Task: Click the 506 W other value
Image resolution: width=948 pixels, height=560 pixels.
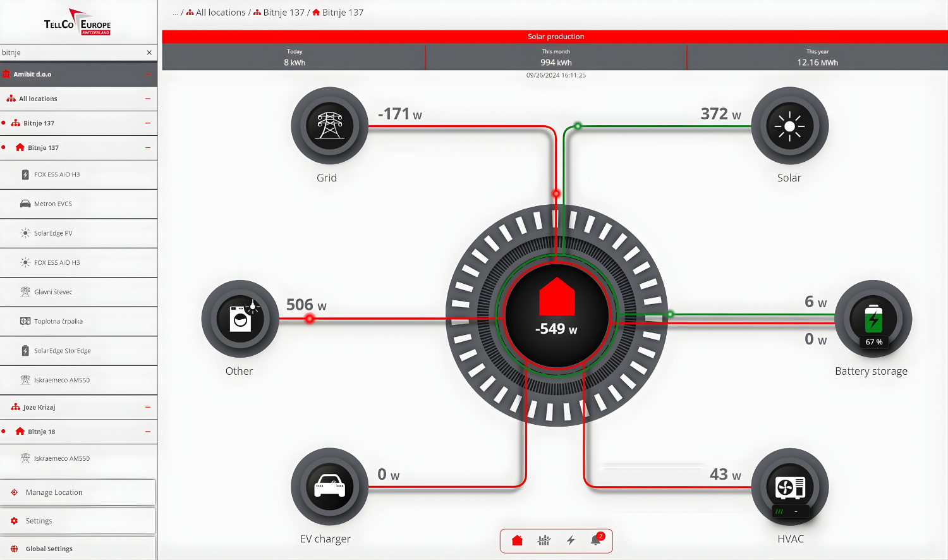Action: coord(307,305)
